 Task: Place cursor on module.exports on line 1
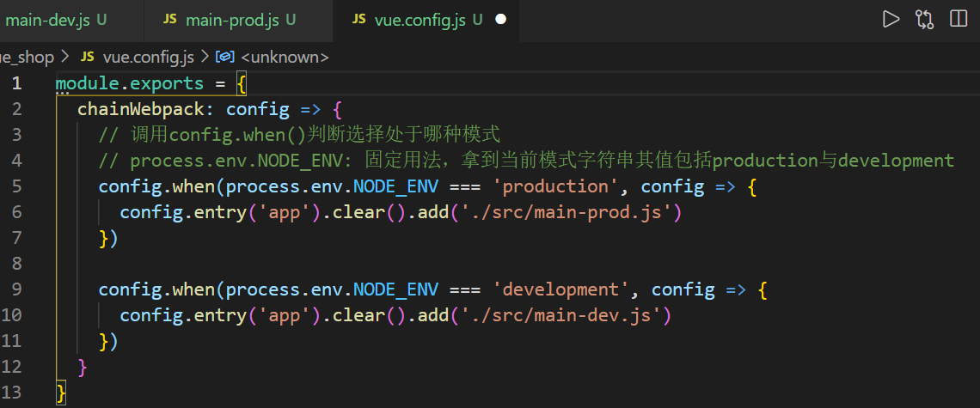(129, 83)
